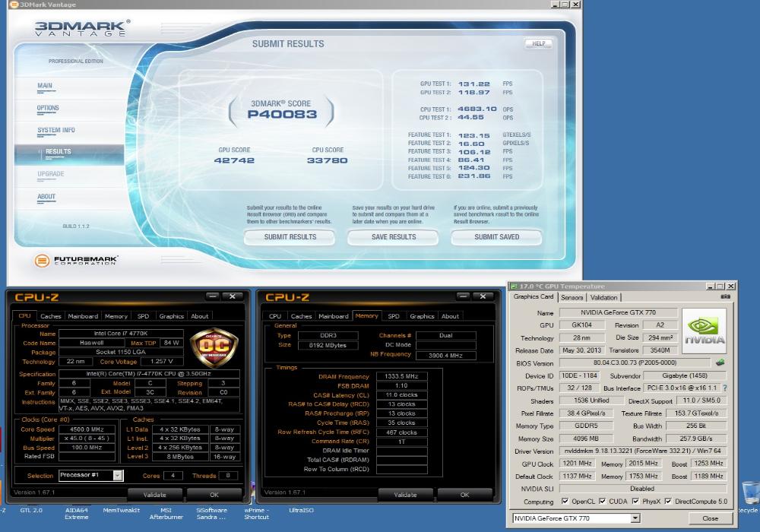760x532 pixels.
Task: Click the AIDA64 Extreme desktop shortcut label
Action: tap(77, 514)
